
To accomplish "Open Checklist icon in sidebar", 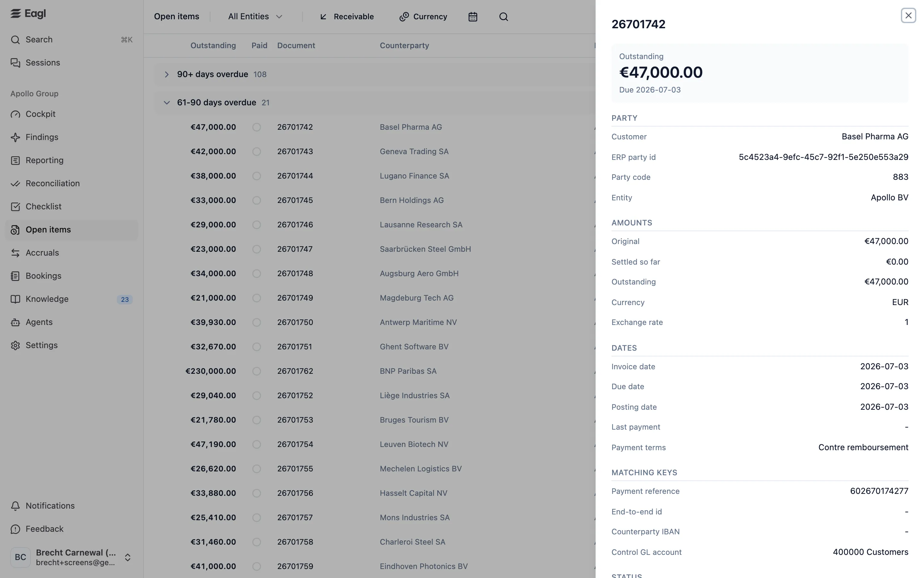I will [x=15, y=207].
